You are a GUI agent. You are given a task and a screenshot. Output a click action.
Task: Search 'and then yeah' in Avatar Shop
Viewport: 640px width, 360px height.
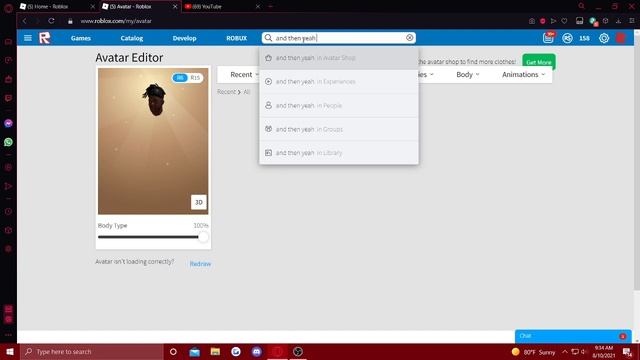click(x=339, y=58)
